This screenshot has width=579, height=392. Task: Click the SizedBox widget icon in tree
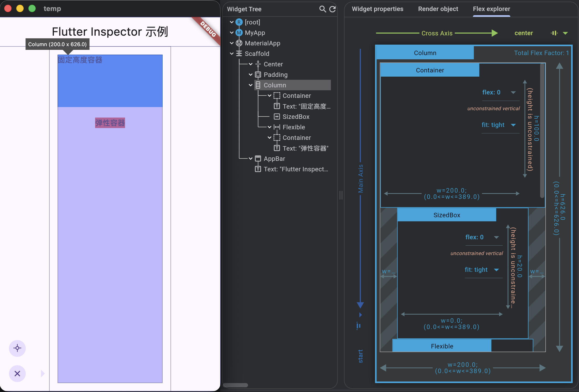[277, 117]
